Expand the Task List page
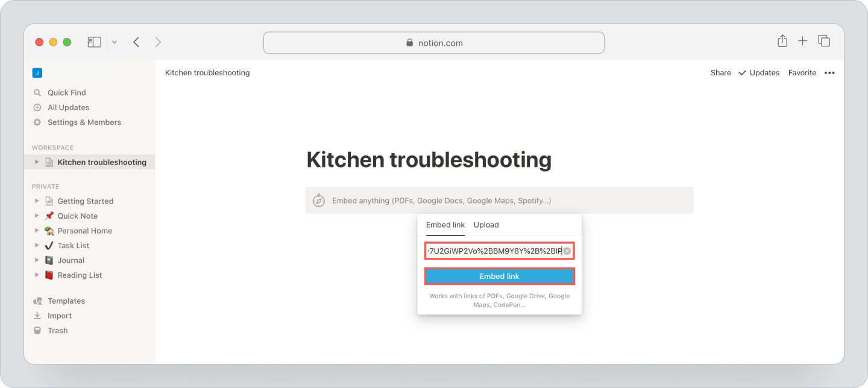Viewport: 868px width, 388px height. coord(36,245)
